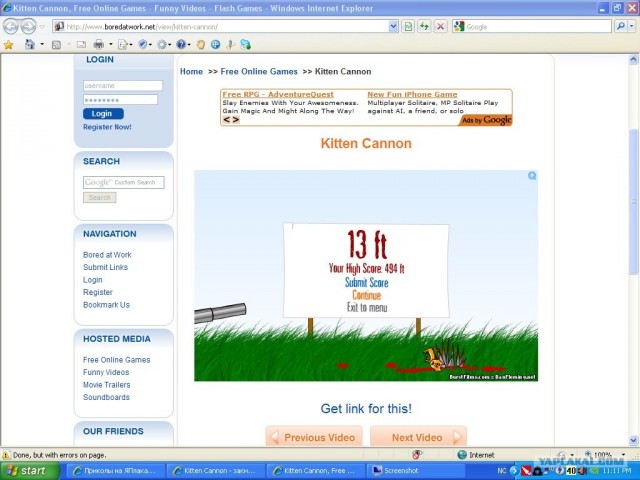Open the Home button dropdown arrow
Image resolution: width=640 pixels, height=480 pixels.
pyautogui.click(x=42, y=44)
